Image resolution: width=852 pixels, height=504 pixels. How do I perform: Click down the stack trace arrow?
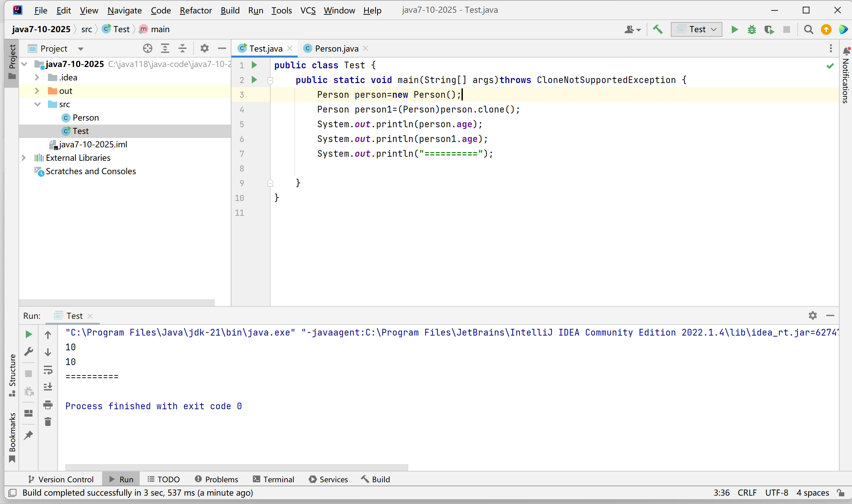coord(48,352)
